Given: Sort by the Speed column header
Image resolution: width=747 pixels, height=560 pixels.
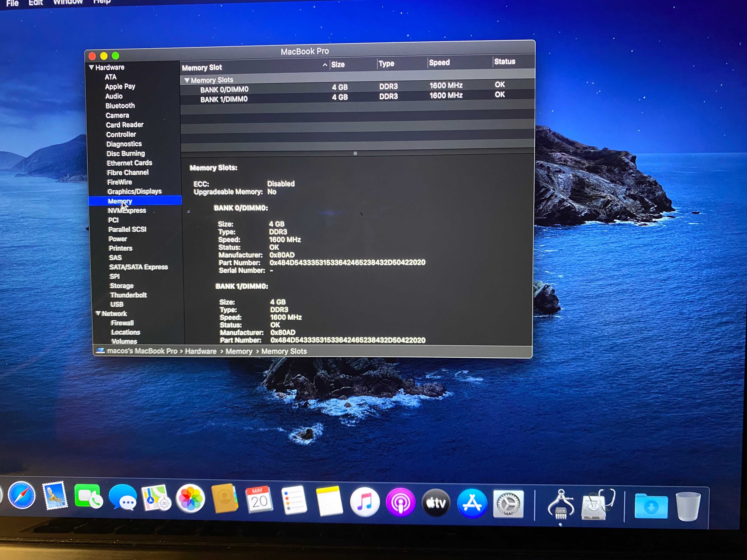Looking at the screenshot, I should point(439,63).
